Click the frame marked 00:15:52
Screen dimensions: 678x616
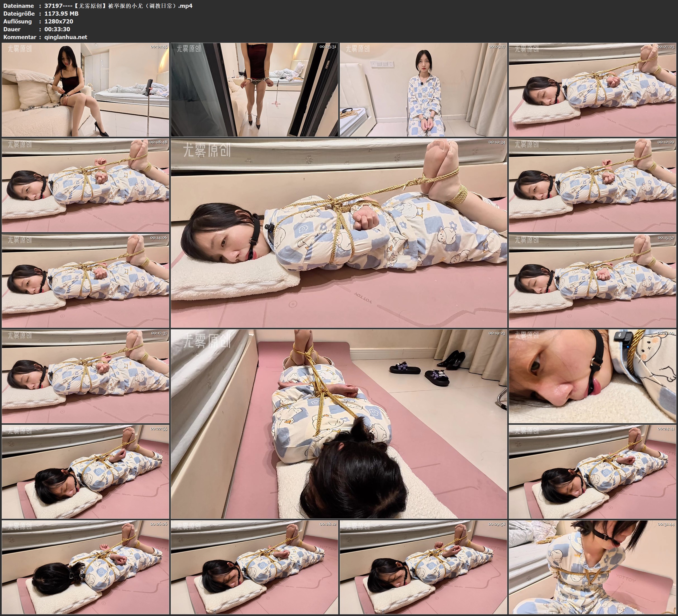pos(593,281)
